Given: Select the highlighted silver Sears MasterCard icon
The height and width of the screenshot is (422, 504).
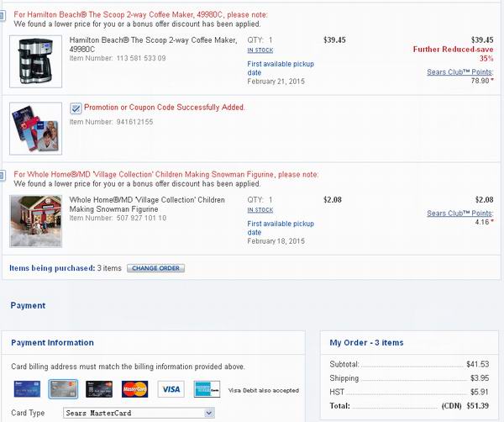Looking at the screenshot, I should pos(63,389).
